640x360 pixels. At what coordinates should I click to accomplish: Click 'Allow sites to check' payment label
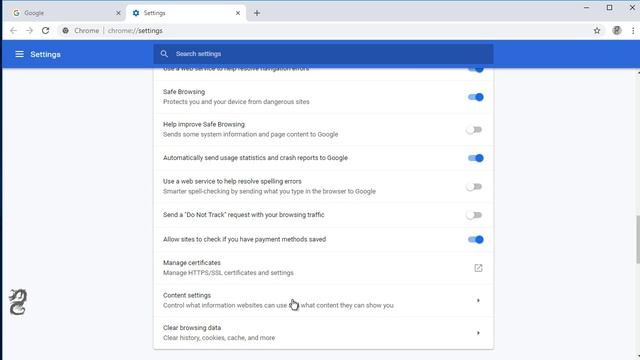244,239
